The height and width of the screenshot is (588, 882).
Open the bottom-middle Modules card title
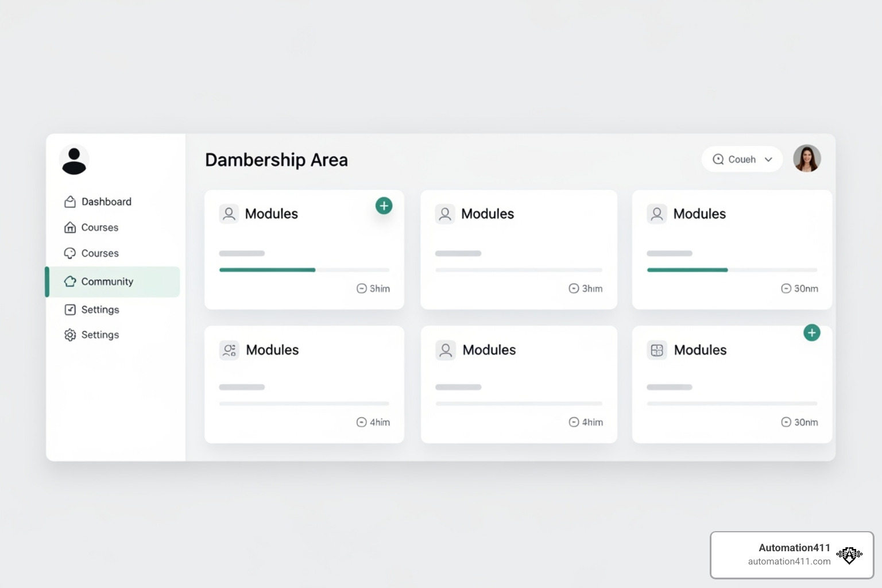coord(489,350)
